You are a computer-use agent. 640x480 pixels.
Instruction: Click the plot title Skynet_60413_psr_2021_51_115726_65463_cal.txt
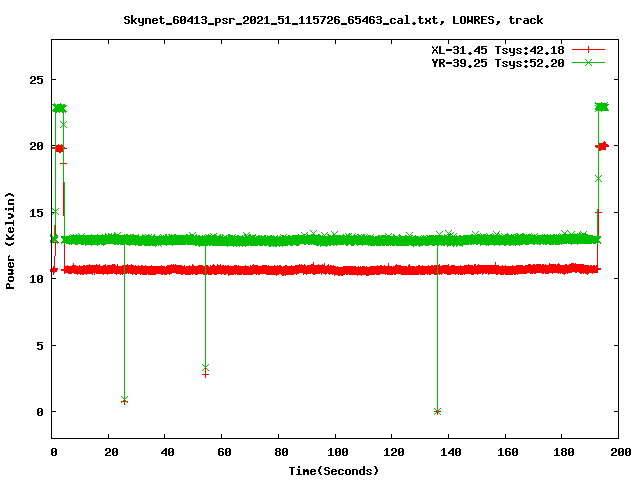pos(281,20)
